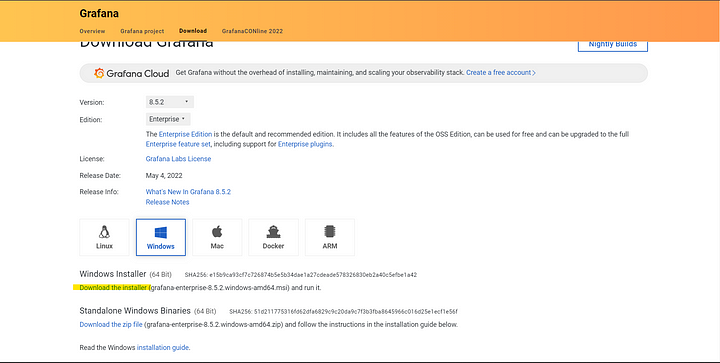Open the GrafanaCONline 2022 tab
720x363 pixels.
[252, 31]
